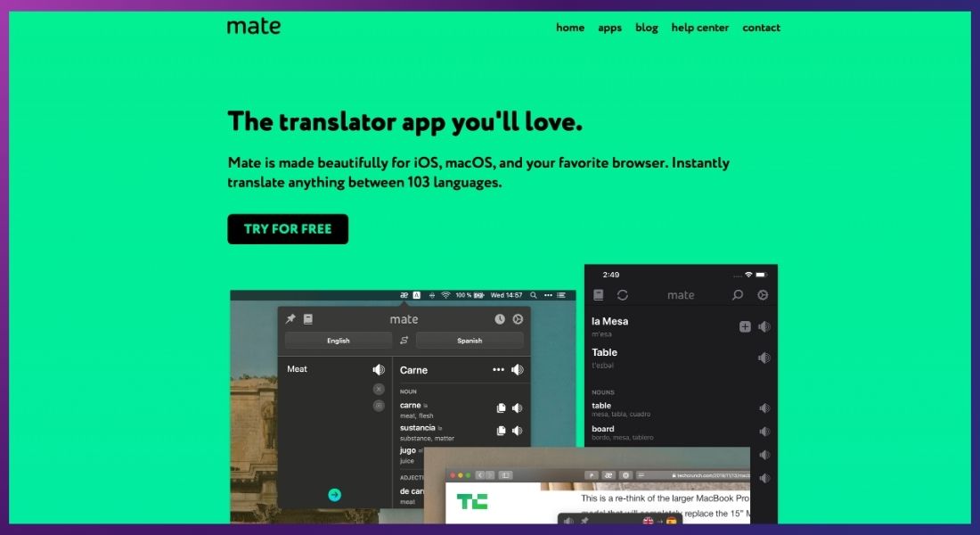This screenshot has width=980, height=535.
Task: Add la Mesa to favorites with plus button
Action: (745, 326)
